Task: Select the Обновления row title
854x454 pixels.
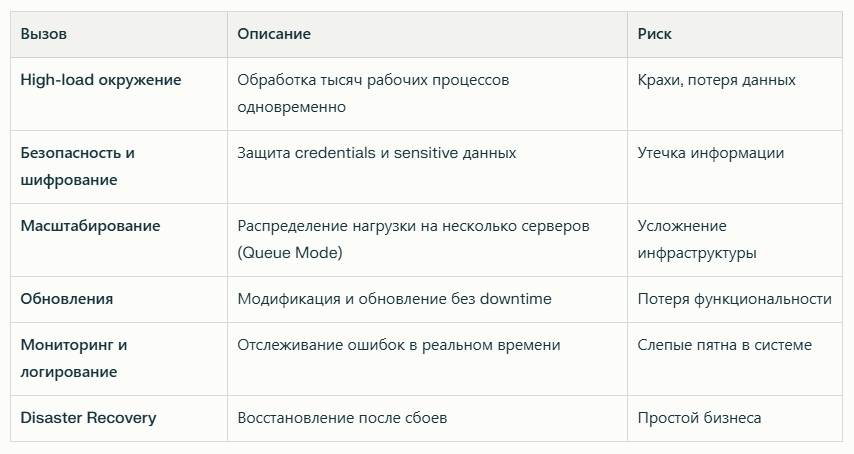Action: (x=66, y=299)
